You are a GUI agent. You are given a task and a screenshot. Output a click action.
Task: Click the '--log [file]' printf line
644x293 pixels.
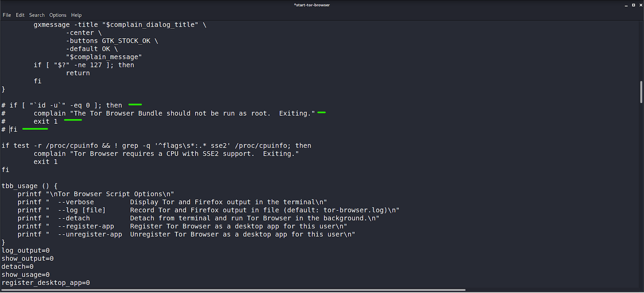(x=208, y=210)
